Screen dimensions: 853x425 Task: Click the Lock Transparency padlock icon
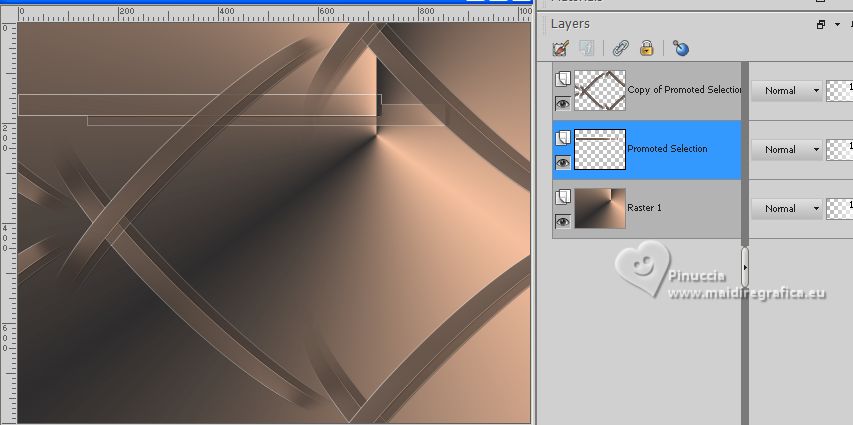click(646, 48)
